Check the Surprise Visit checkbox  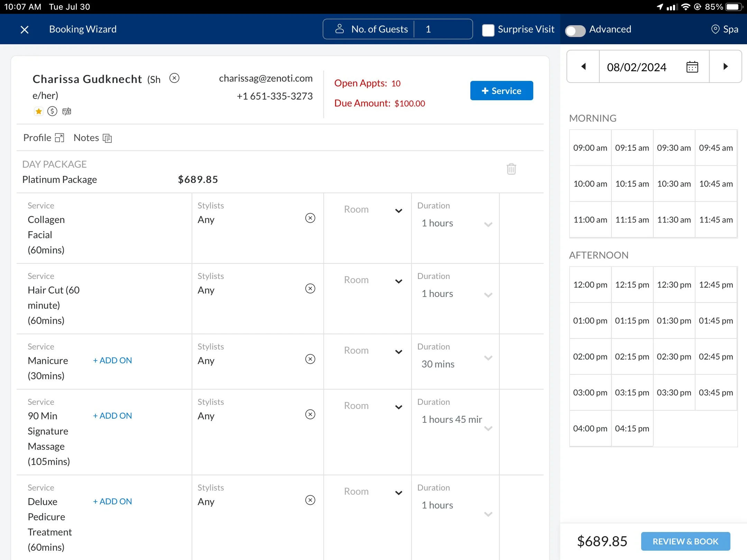coord(488,30)
